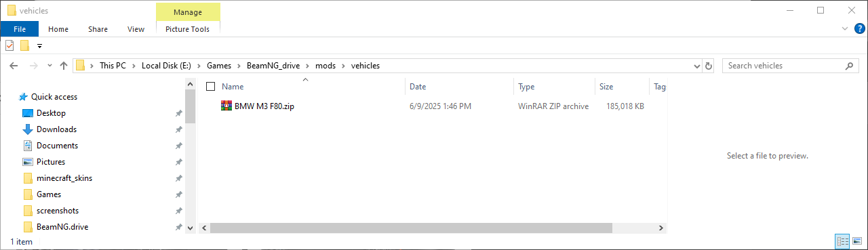This screenshot has width=868, height=250.
Task: Open the Picture Tools tab
Action: click(188, 29)
